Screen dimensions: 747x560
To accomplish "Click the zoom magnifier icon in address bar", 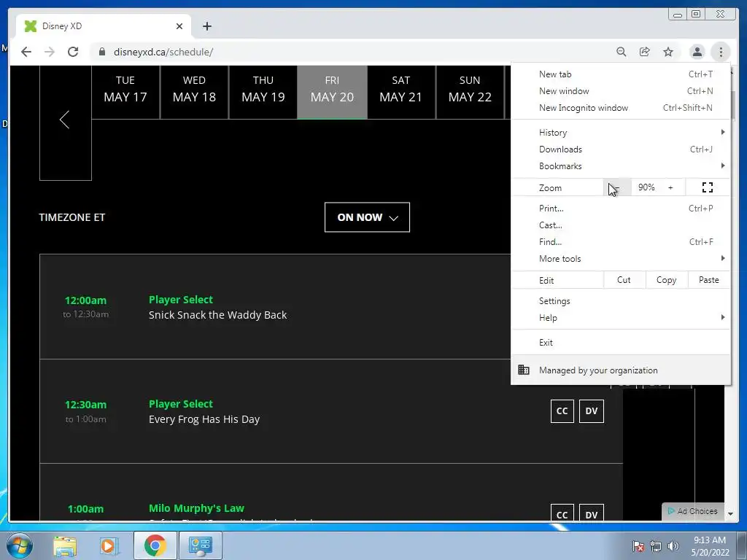I will (622, 52).
